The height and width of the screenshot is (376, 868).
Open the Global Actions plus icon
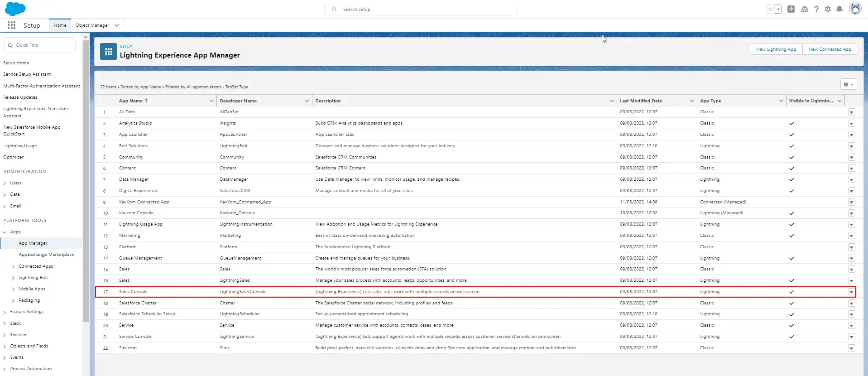(791, 9)
